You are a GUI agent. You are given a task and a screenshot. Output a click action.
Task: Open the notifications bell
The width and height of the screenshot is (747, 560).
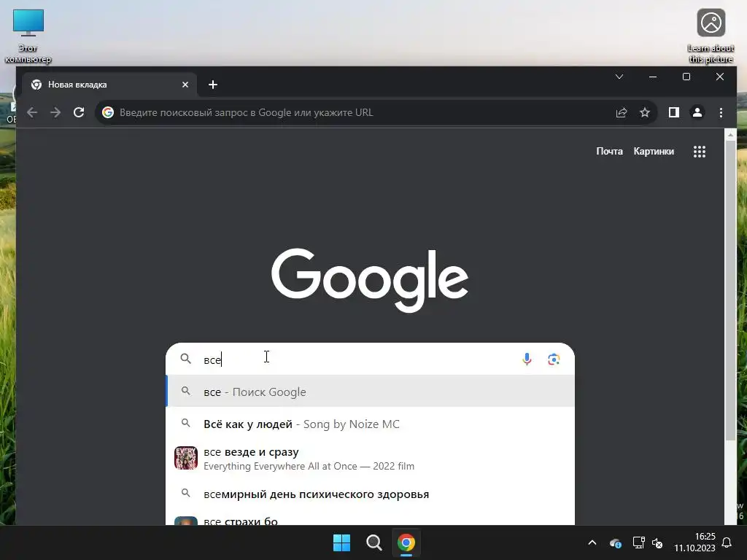point(727,542)
